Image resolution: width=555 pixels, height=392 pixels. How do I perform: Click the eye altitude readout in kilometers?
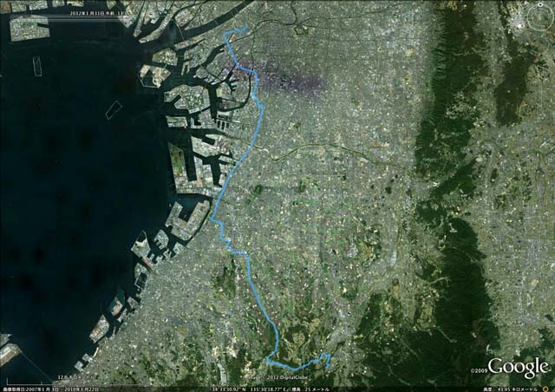coord(511,389)
